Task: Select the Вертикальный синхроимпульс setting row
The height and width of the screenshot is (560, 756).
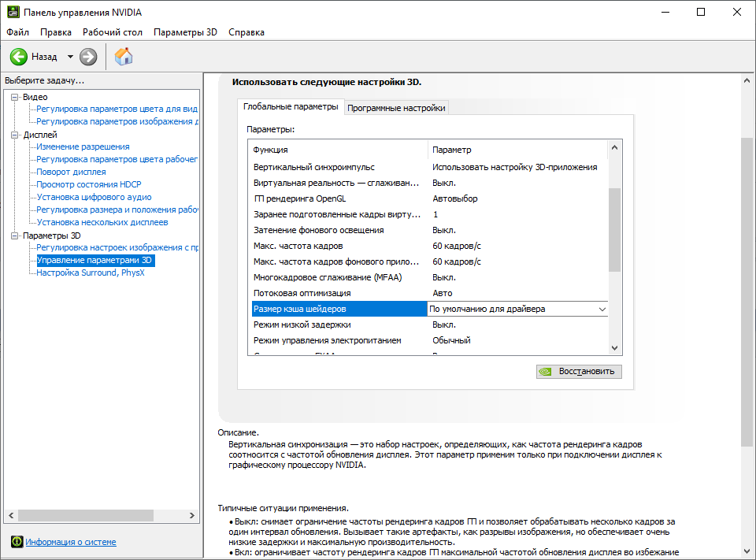Action: (x=430, y=167)
